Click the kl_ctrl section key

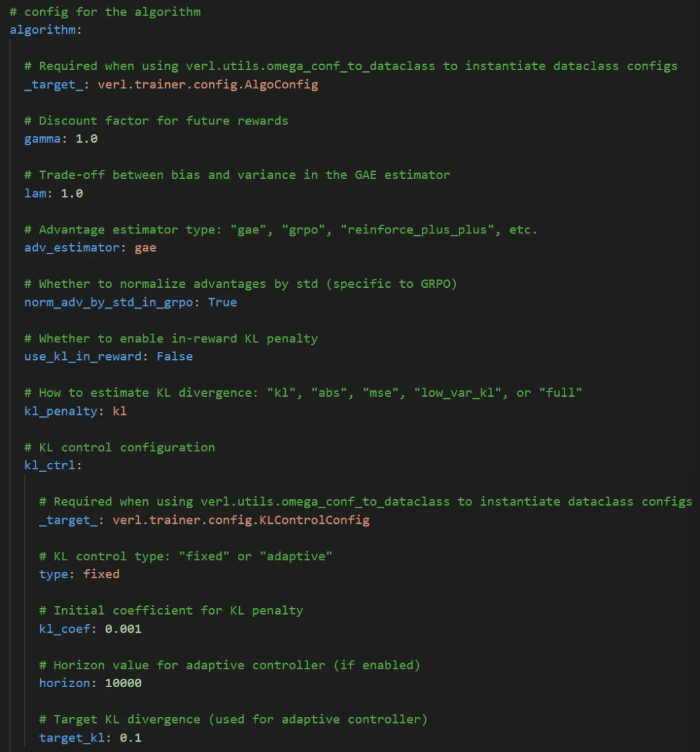[49, 465]
